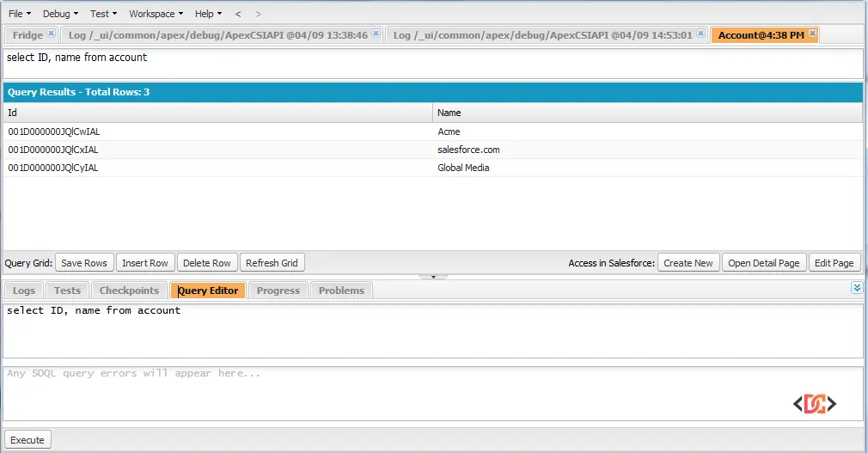Screen dimensions: 868x453
Task: Select the Id cell 001D000000JQlCwIAL
Action: tap(217, 132)
